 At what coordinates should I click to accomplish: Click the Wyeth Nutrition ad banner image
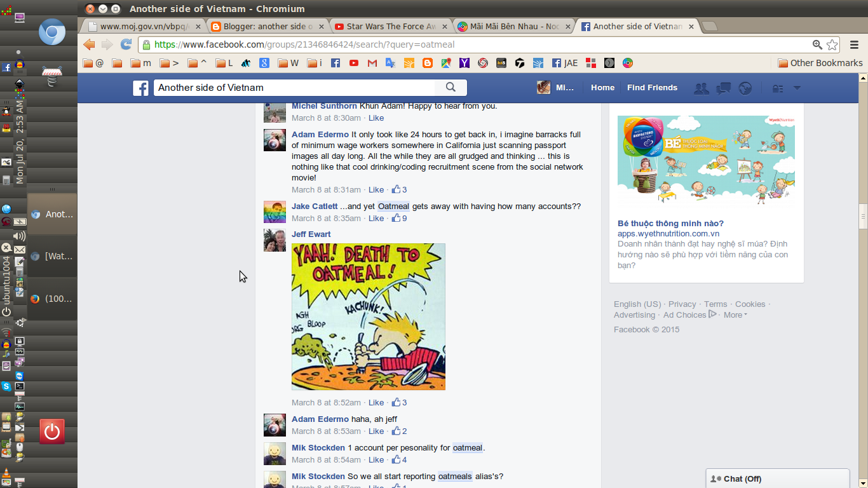point(706,161)
